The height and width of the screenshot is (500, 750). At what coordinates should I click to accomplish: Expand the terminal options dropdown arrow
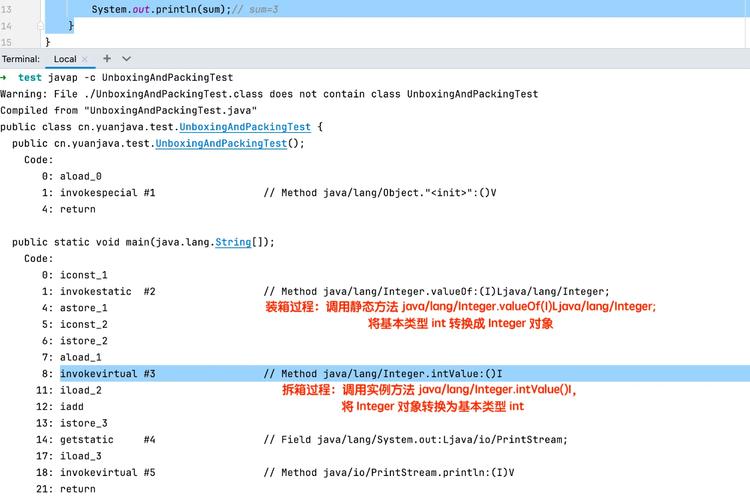coord(126,59)
